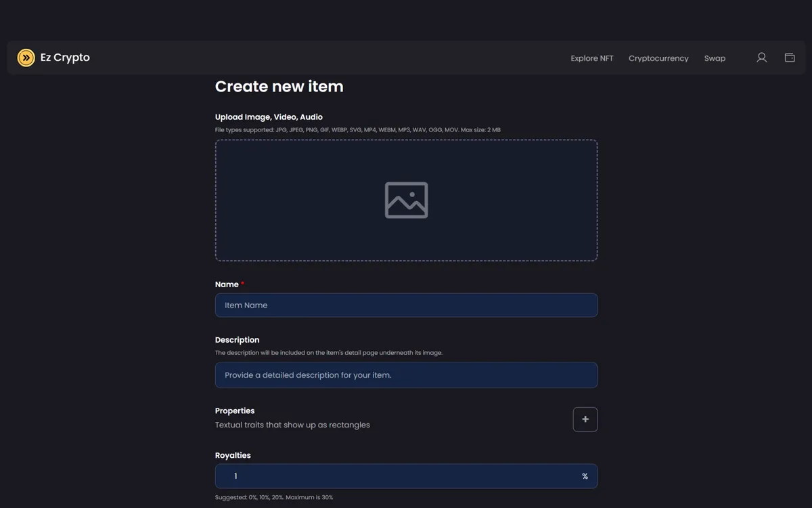Open the Swap menu item
This screenshot has width=812, height=508.
click(x=715, y=58)
